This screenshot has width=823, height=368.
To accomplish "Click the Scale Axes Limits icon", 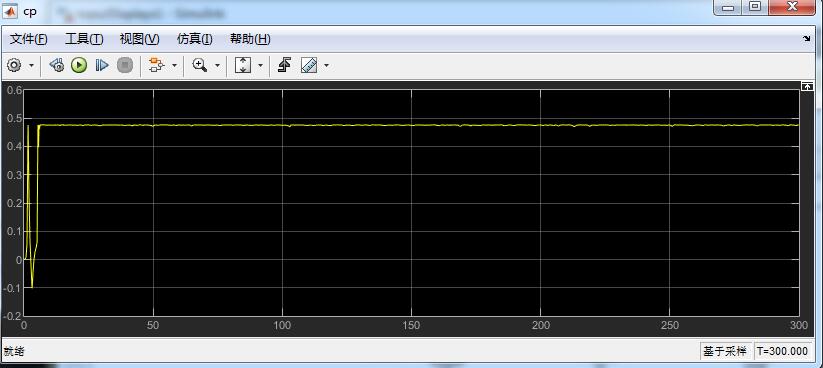I will click(242, 66).
